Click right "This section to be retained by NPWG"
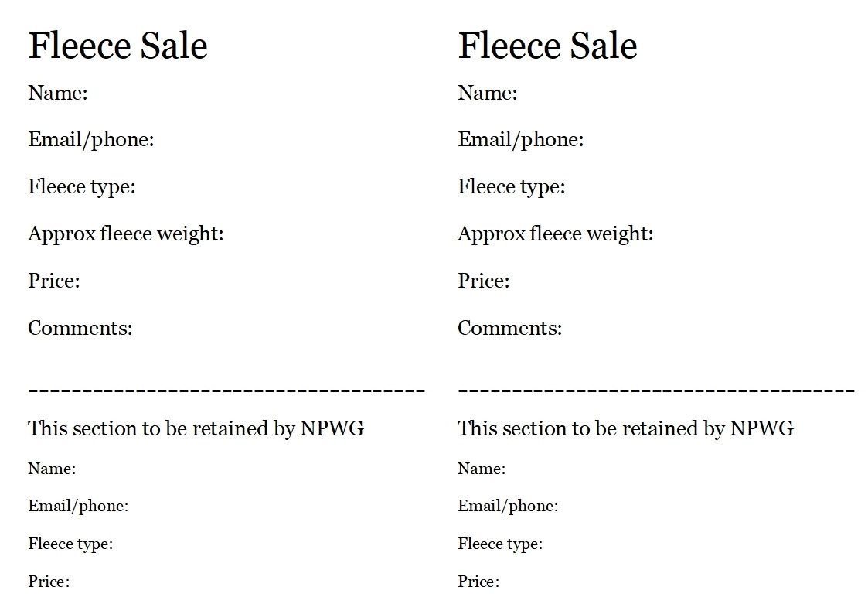This screenshot has width=868, height=614. (625, 428)
